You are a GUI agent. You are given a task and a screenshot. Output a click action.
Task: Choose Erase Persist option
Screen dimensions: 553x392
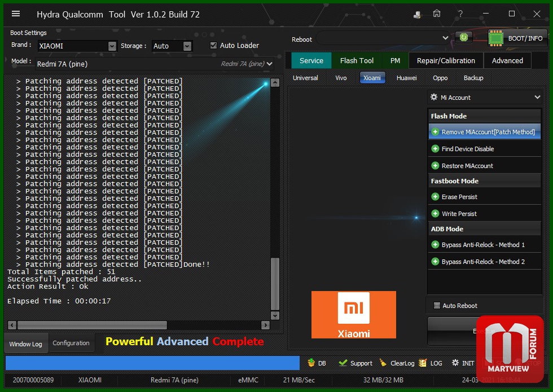tap(485, 197)
